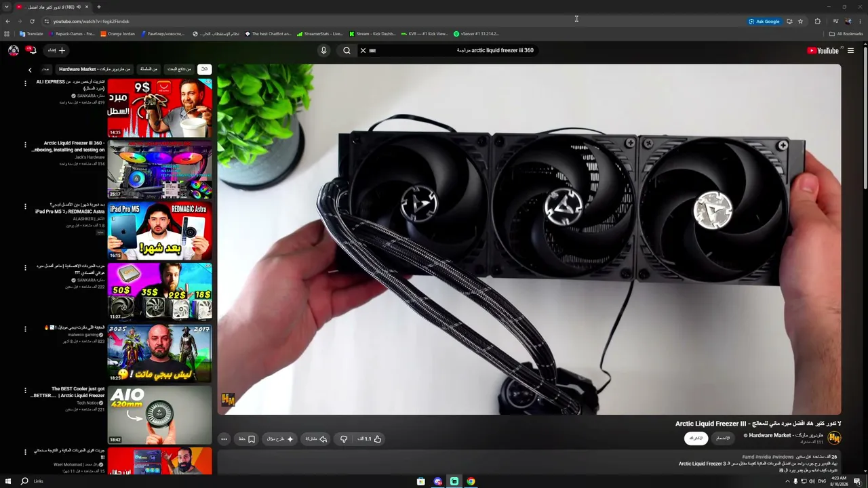Share the Arctic Liquid Freezer III video
The width and height of the screenshot is (868, 488).
[317, 439]
